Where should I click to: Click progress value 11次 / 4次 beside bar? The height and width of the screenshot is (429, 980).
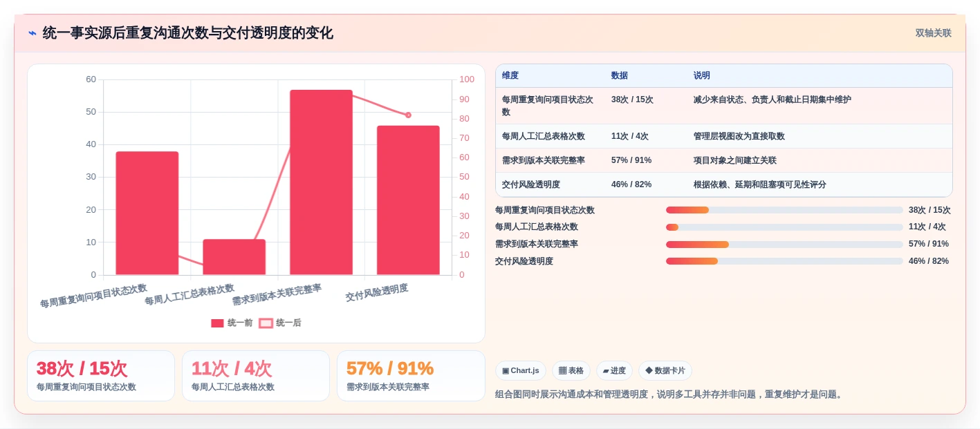tap(927, 227)
